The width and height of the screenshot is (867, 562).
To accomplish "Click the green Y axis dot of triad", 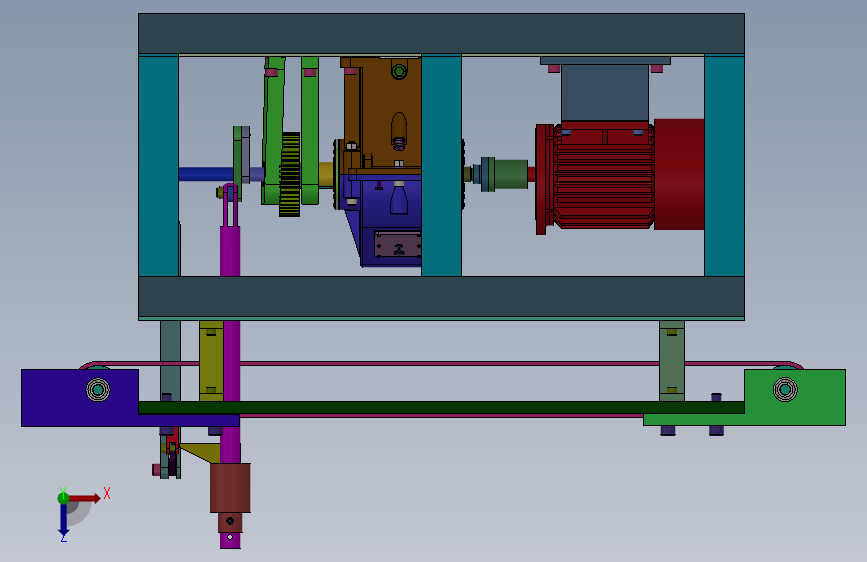I will (x=63, y=498).
